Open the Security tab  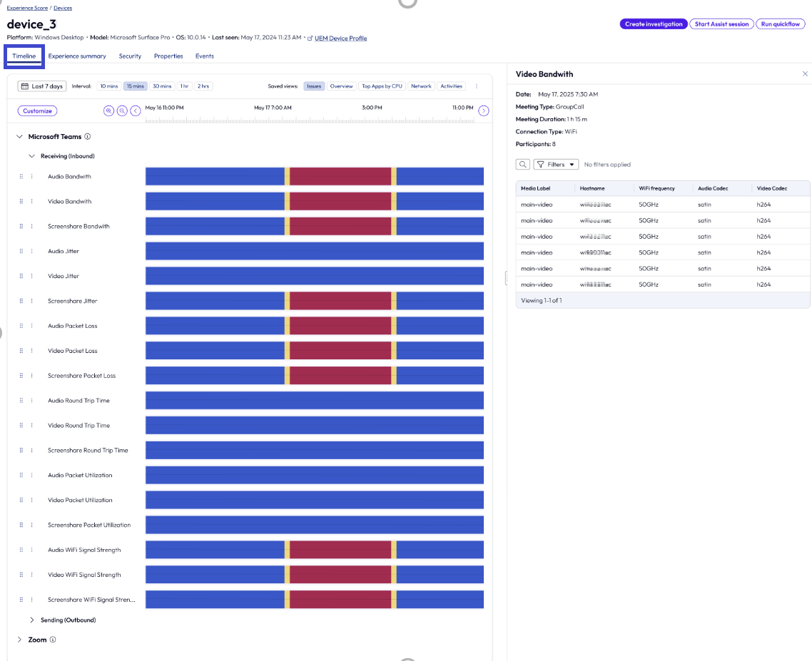click(x=130, y=56)
